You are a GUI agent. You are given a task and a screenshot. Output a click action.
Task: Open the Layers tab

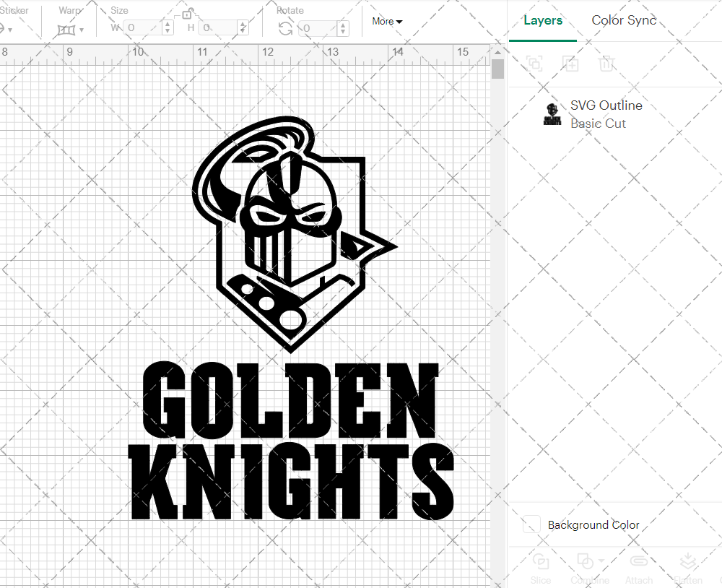click(543, 20)
